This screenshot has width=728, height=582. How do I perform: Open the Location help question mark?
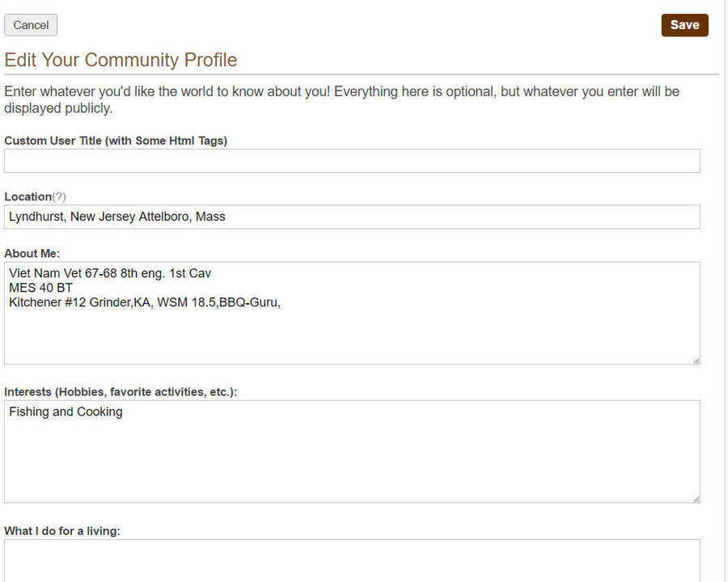pyautogui.click(x=59, y=196)
